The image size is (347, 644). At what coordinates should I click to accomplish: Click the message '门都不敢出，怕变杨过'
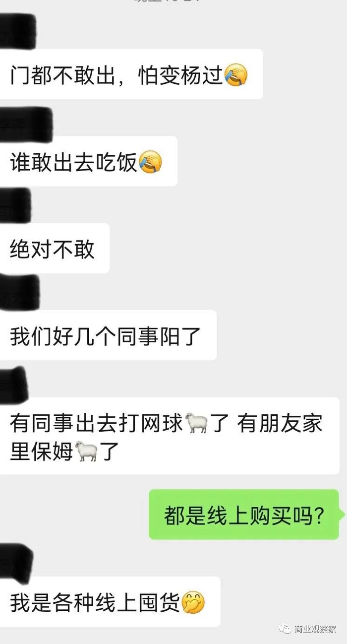(131, 74)
